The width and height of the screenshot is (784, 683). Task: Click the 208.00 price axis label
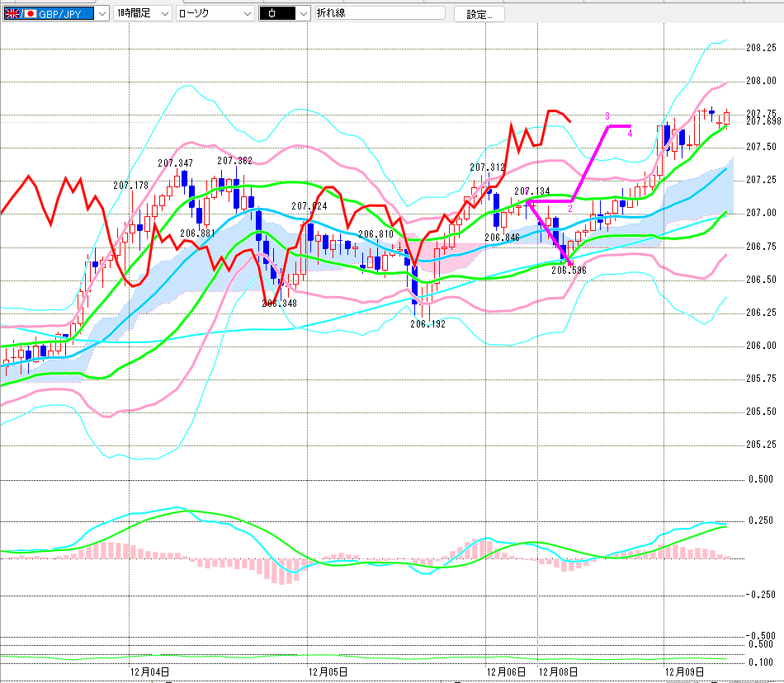(x=761, y=81)
